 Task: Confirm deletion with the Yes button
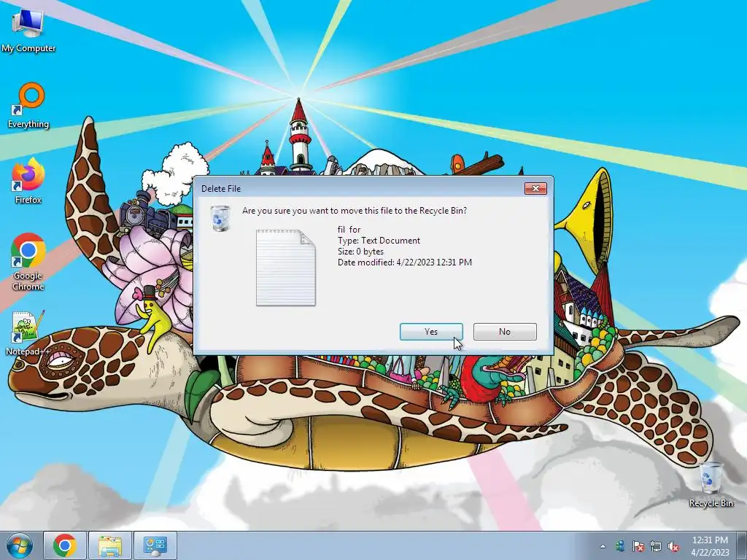[x=431, y=332]
